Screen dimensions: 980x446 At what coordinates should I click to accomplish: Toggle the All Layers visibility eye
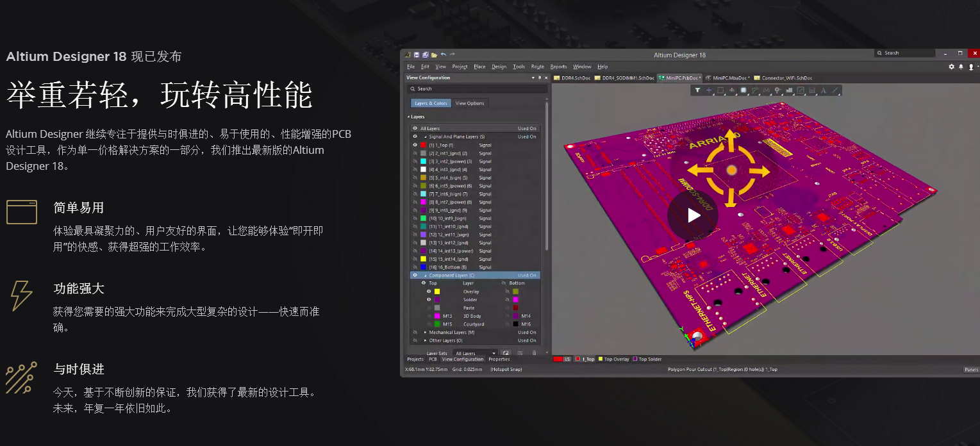[415, 128]
